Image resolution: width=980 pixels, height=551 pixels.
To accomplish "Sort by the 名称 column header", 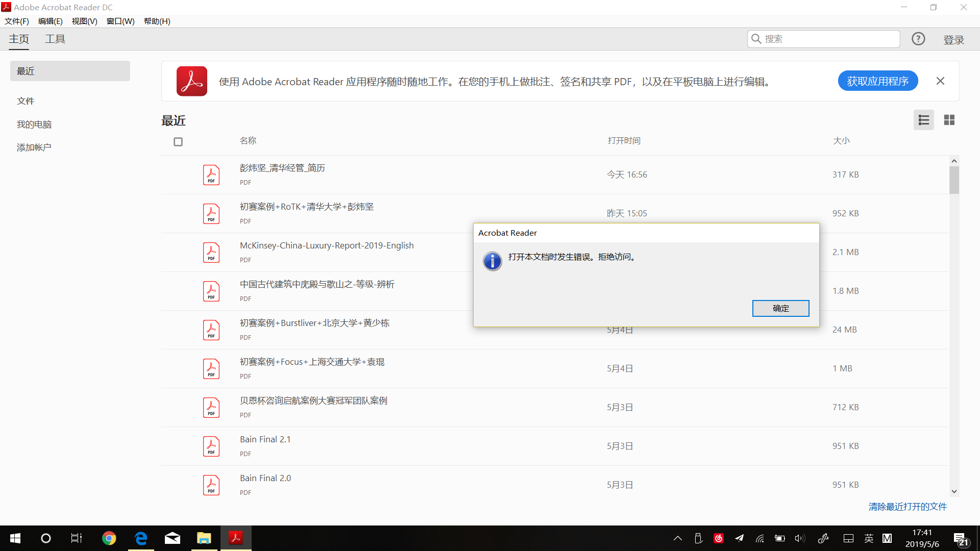I will tap(248, 140).
